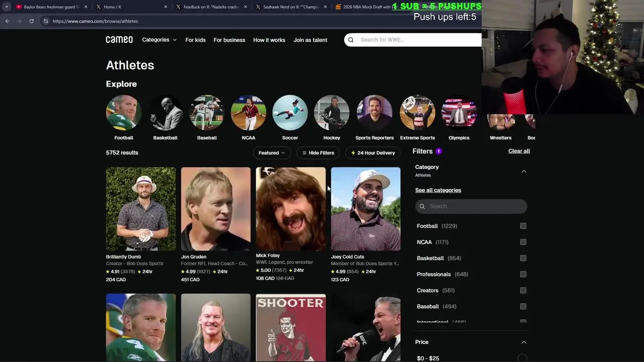Click the browser back arrow
Screen dimensions: 644x362
tap(7, 21)
